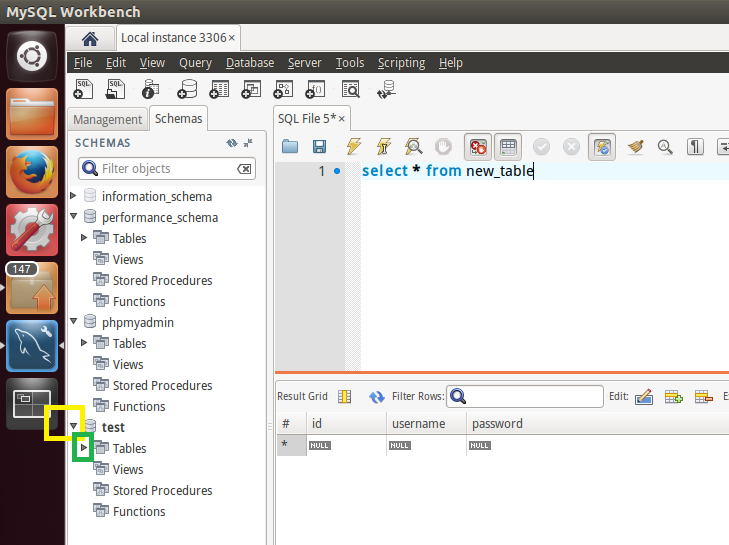
Task: Expand information_schema tree node
Action: coord(73,196)
